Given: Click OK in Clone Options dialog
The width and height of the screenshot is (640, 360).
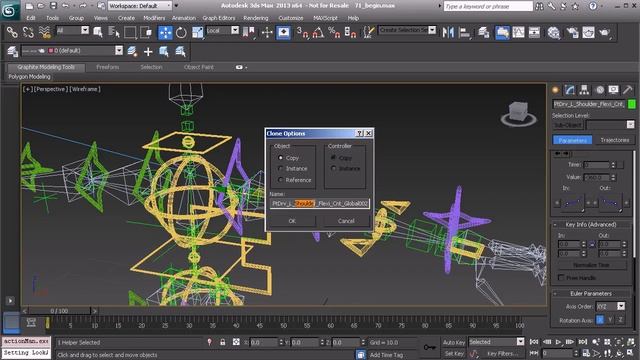Looking at the screenshot, I should 292,221.
